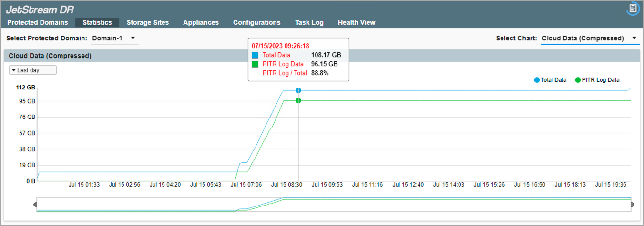Open the Last day time range dropdown
This screenshot has height=226, width=644.
coord(32,70)
